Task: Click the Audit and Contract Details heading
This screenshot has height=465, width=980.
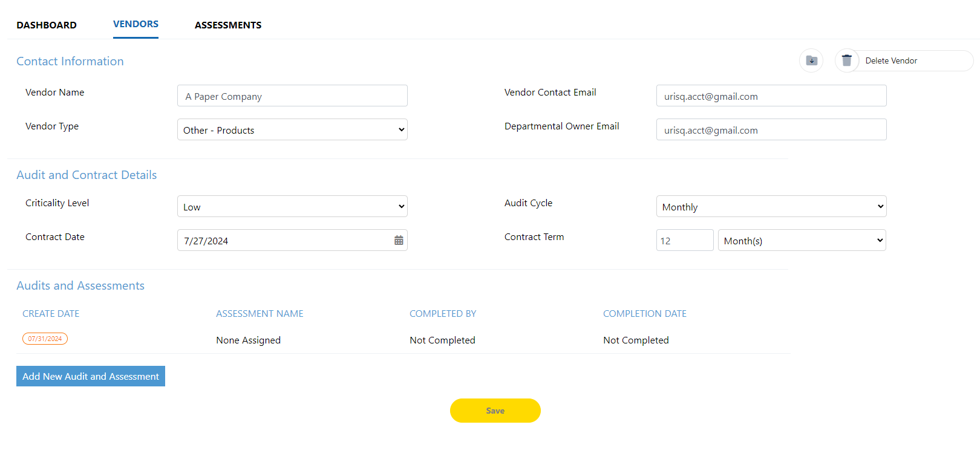Action: tap(87, 175)
